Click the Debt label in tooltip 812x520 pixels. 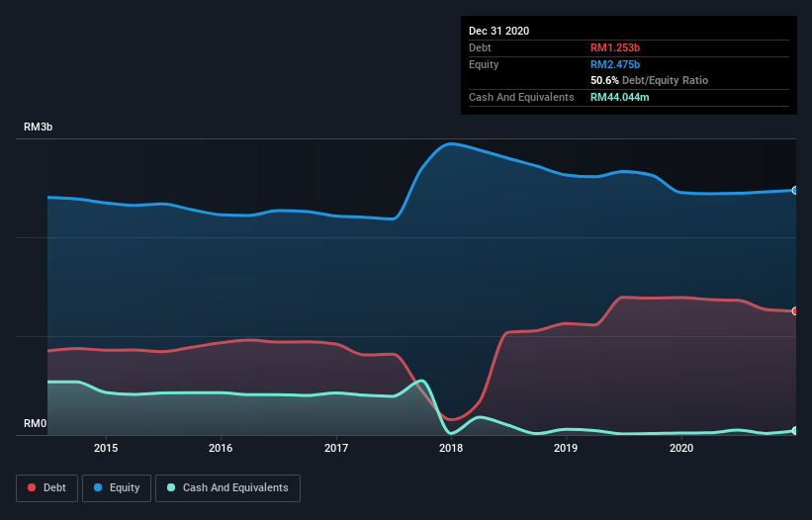(x=480, y=47)
